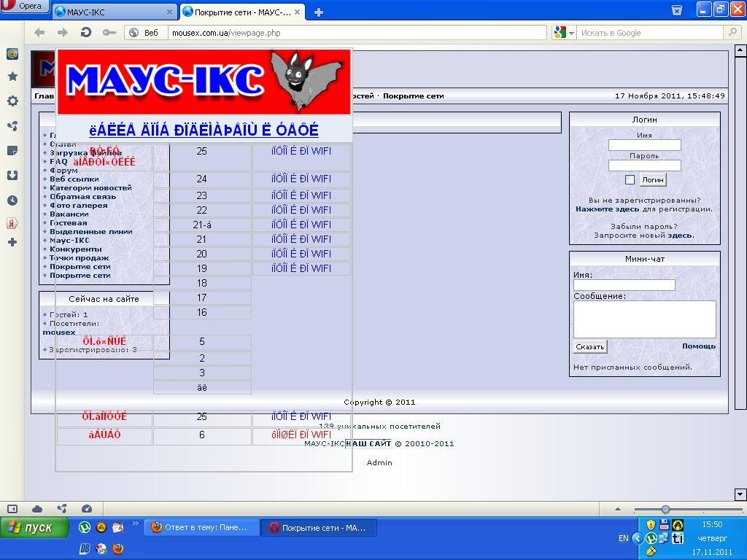Image resolution: width=747 pixels, height=560 pixels.
Task: Close the Покрытие сети tab
Action: tap(298, 12)
